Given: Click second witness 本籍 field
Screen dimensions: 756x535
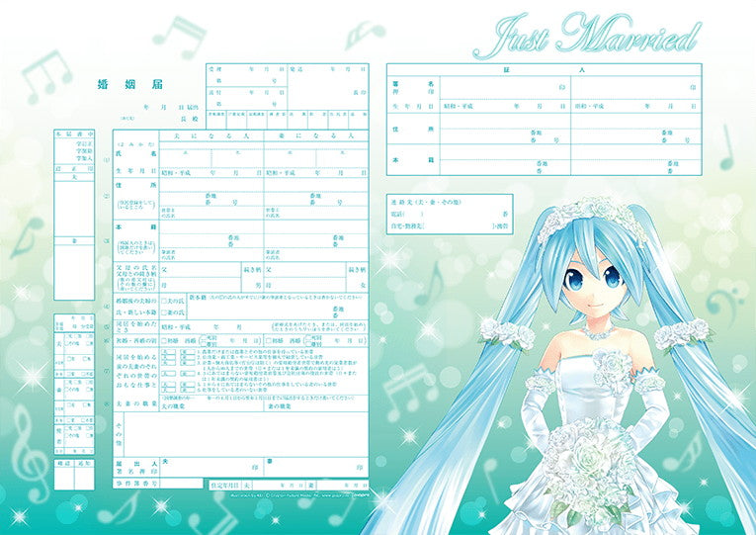Looking at the screenshot, I should 636,159.
